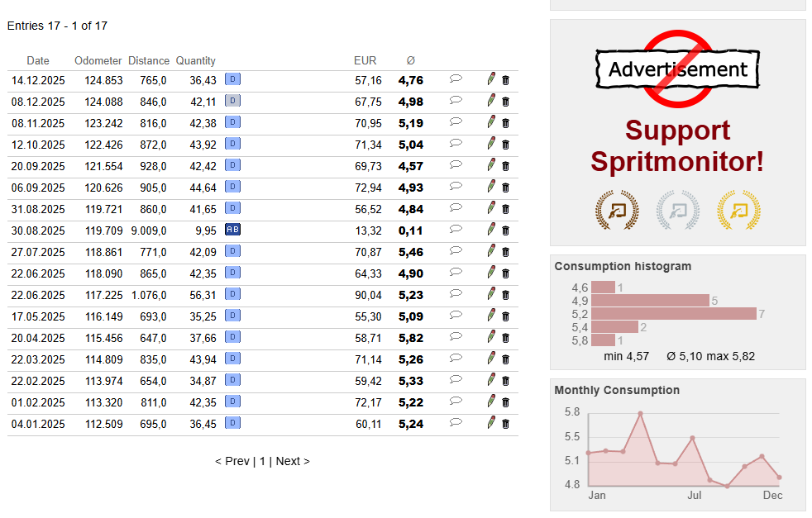Delete the 30.08.2025 entry via trash icon
Image resolution: width=812 pixels, height=518 pixels.
click(506, 230)
